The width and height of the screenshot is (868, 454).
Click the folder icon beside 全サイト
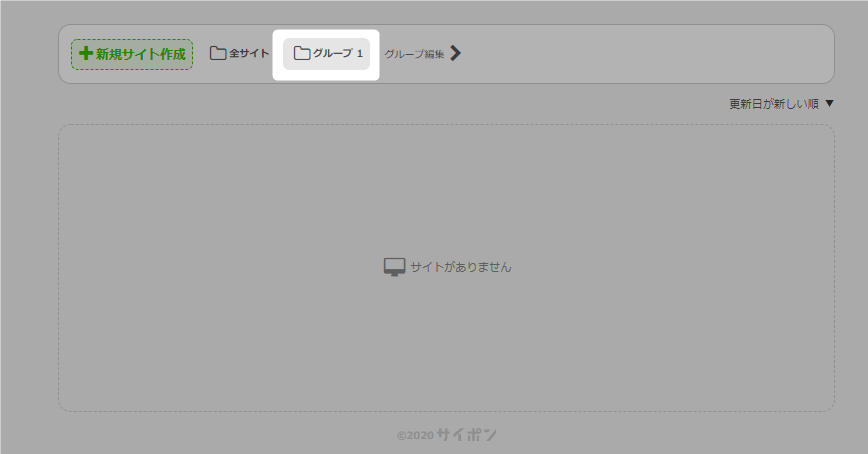point(218,53)
